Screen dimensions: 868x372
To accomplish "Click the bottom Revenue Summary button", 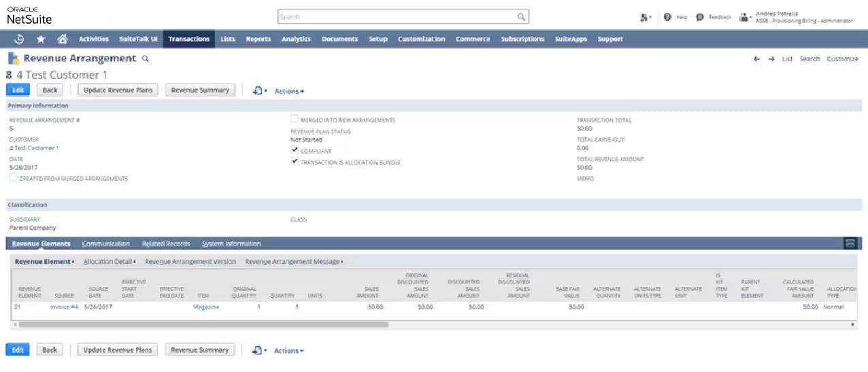I will coord(200,350).
